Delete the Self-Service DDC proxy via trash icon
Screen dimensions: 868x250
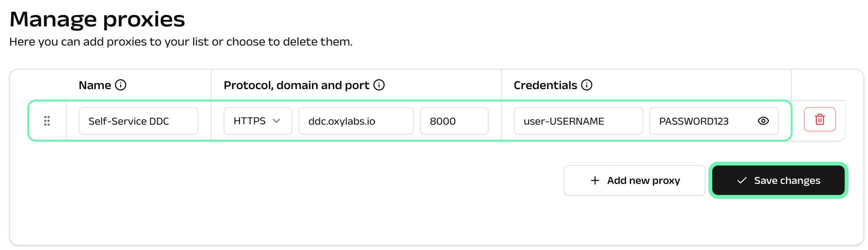[820, 120]
